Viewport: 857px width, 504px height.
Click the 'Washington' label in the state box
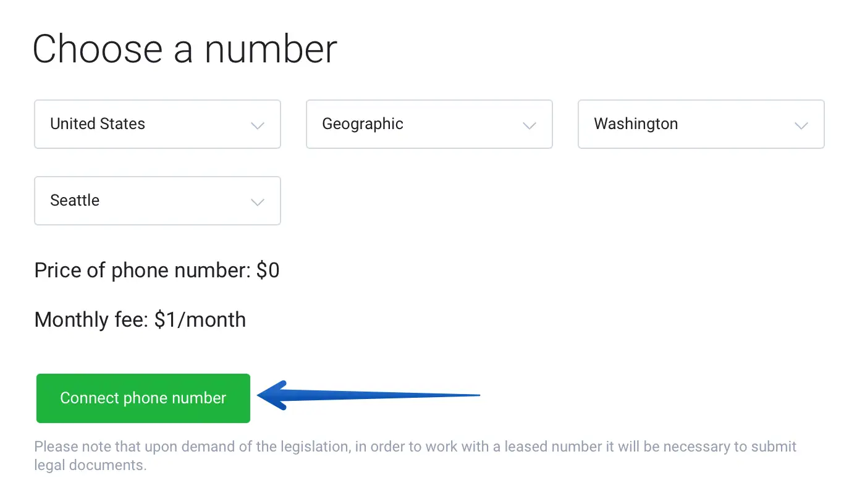point(636,124)
